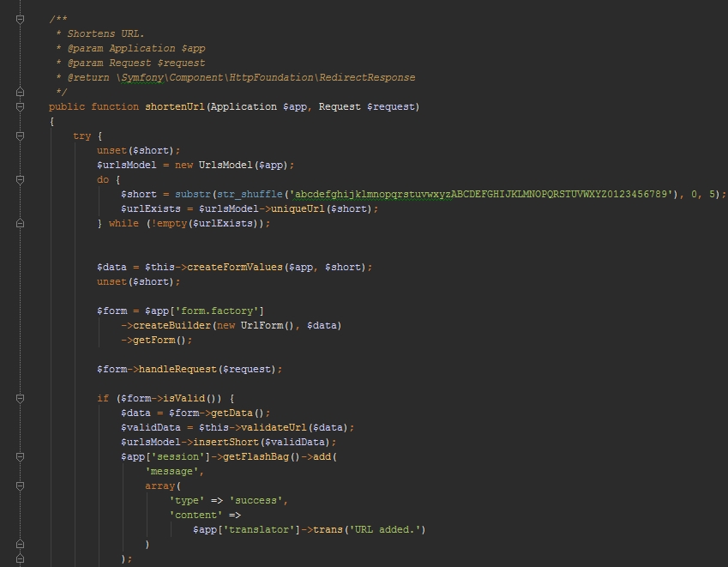This screenshot has height=567, width=728.
Task: Fold the try block using its gutter marker
Action: coord(20,136)
